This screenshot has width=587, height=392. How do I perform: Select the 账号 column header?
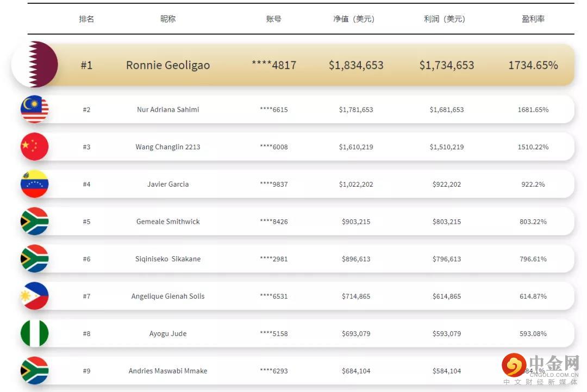point(273,19)
